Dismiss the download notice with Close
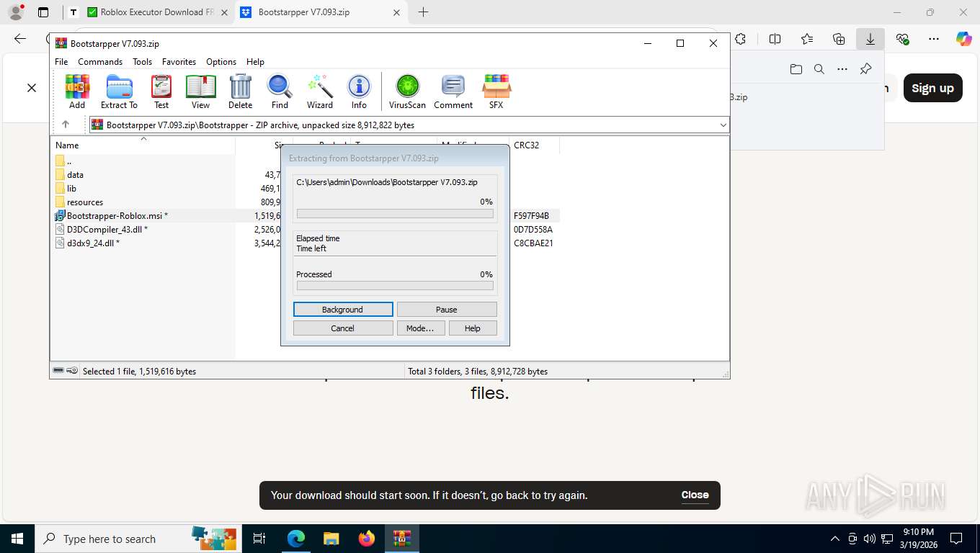980x553 pixels. 695,495
